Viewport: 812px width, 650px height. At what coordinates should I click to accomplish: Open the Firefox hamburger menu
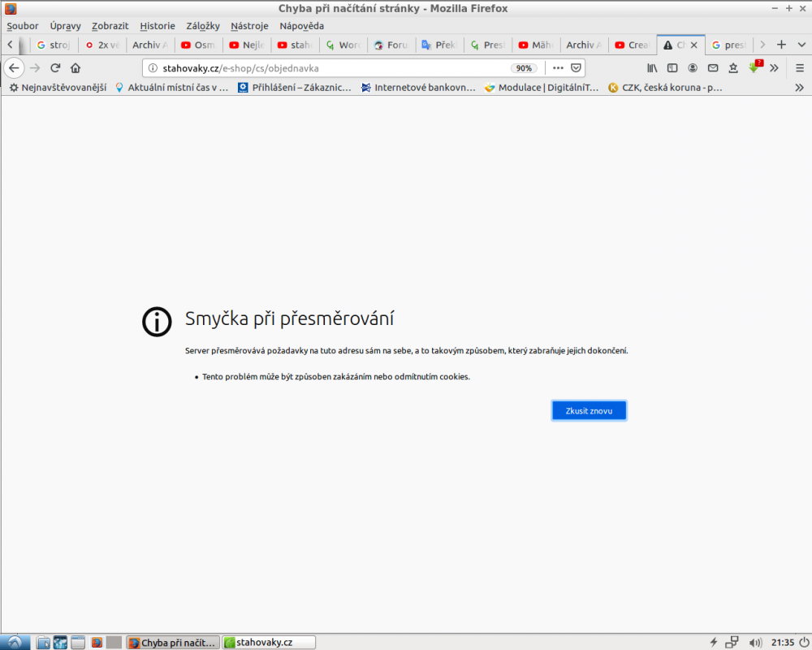800,68
